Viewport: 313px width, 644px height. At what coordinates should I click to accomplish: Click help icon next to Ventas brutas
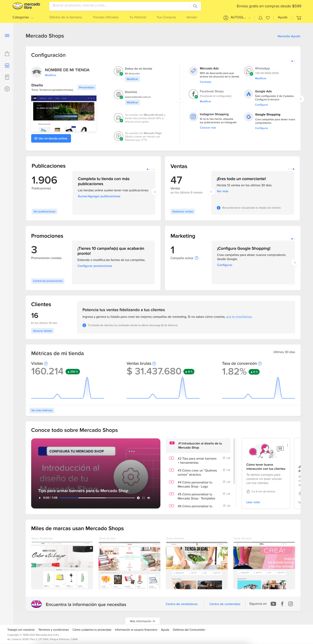coord(154,364)
